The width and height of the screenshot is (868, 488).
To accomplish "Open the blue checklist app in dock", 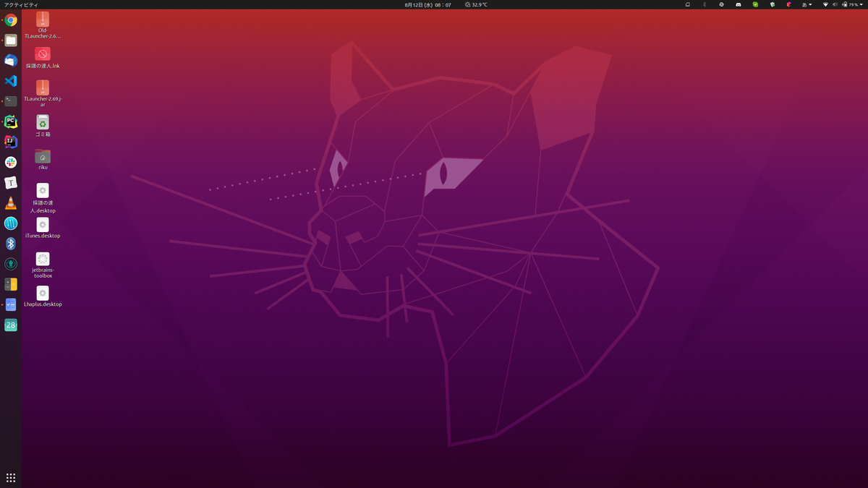I will [x=11, y=305].
